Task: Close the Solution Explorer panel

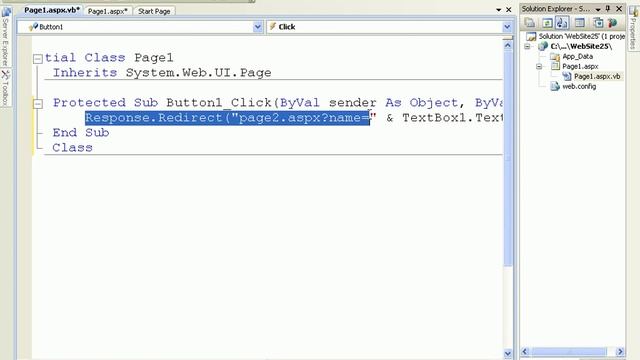Action: [x=619, y=9]
